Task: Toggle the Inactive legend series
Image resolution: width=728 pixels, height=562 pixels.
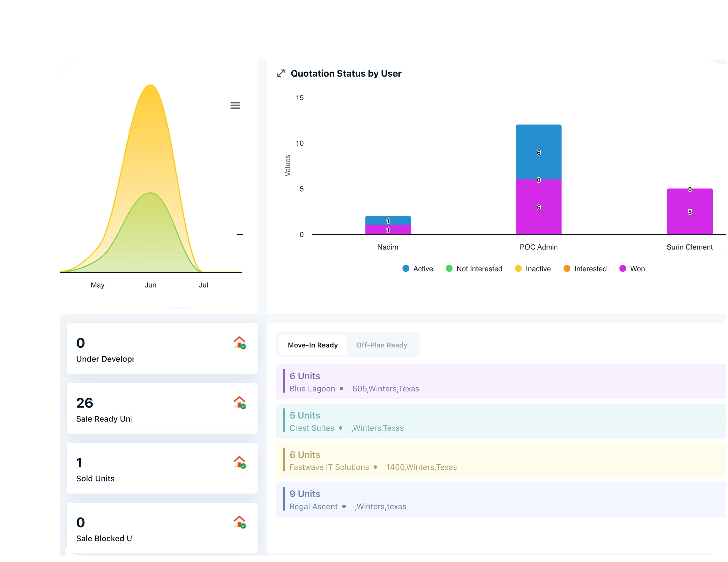Action: tap(533, 269)
